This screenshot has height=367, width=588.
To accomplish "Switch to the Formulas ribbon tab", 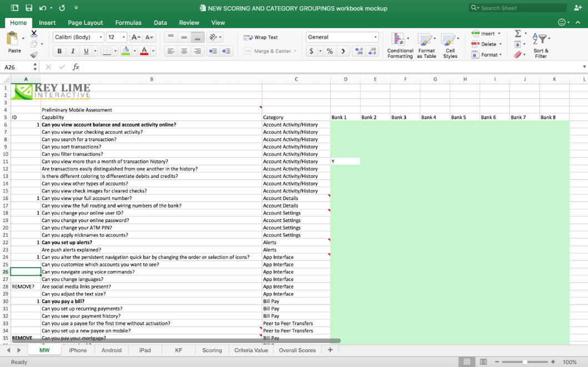I will tap(128, 23).
